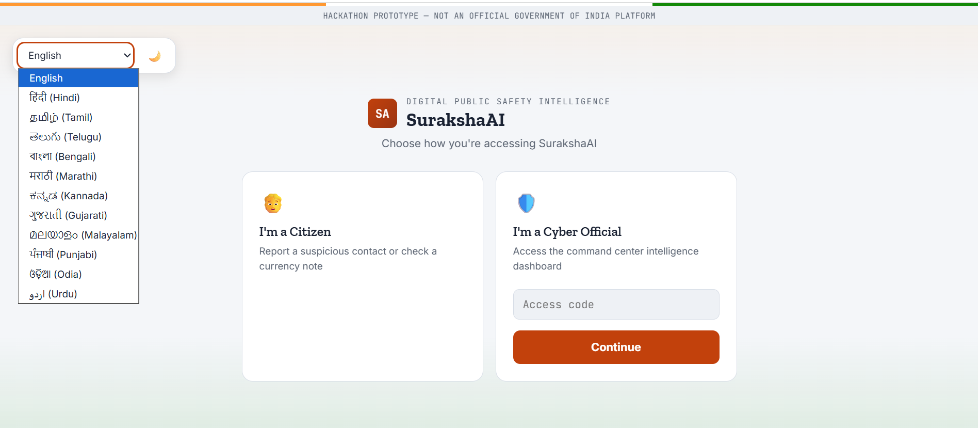
Task: Toggle dark mode with the moon icon
Action: tap(155, 56)
